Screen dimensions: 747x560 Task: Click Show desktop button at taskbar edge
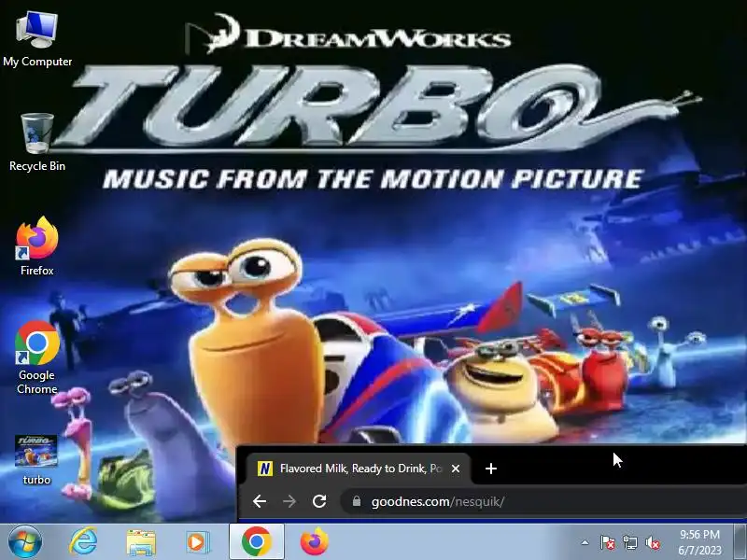pos(740,541)
